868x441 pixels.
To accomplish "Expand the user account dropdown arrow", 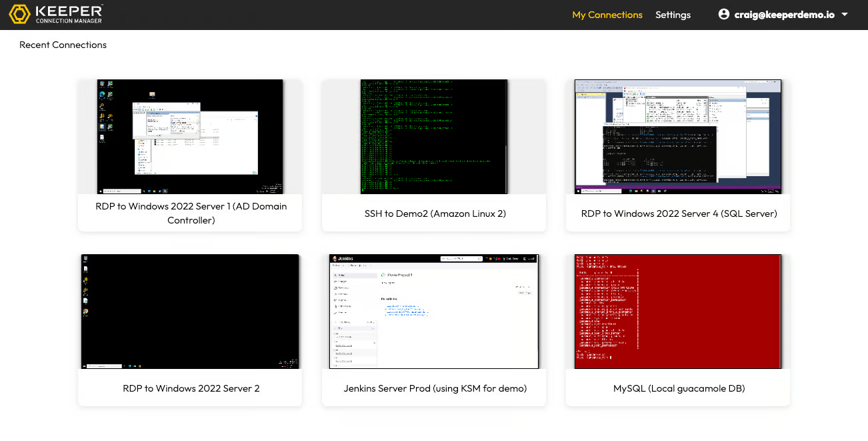I will [845, 15].
